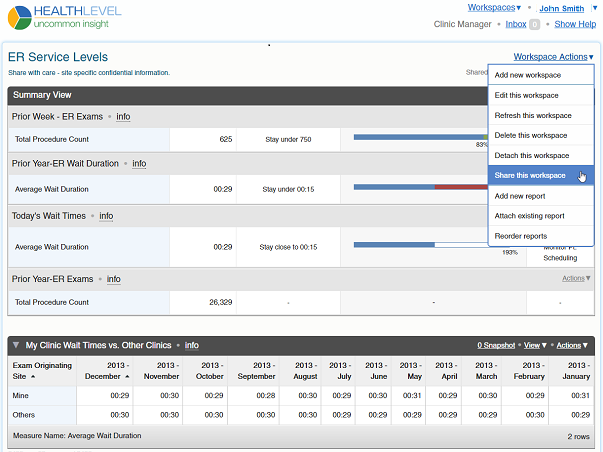Image resolution: width=603 pixels, height=452 pixels.
Task: Open the Workspaces dropdown
Action: coord(494,8)
